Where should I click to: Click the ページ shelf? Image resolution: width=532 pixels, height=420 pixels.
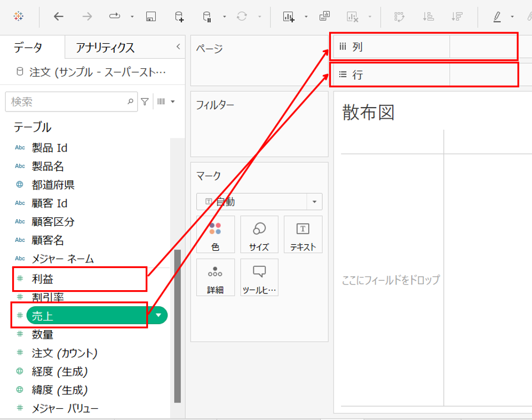[259, 61]
